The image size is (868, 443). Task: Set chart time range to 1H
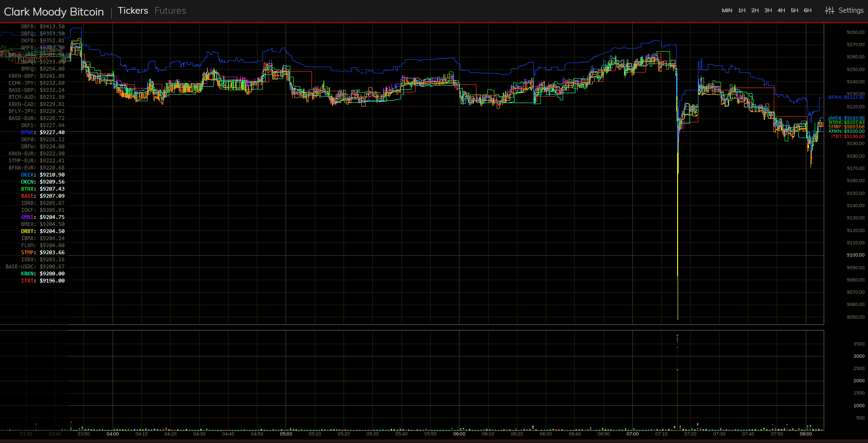click(x=742, y=10)
